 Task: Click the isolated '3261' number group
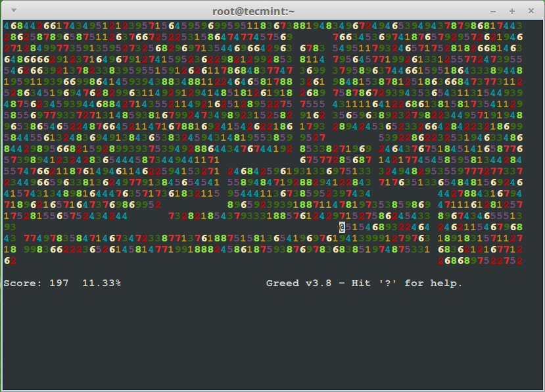pos(312,82)
